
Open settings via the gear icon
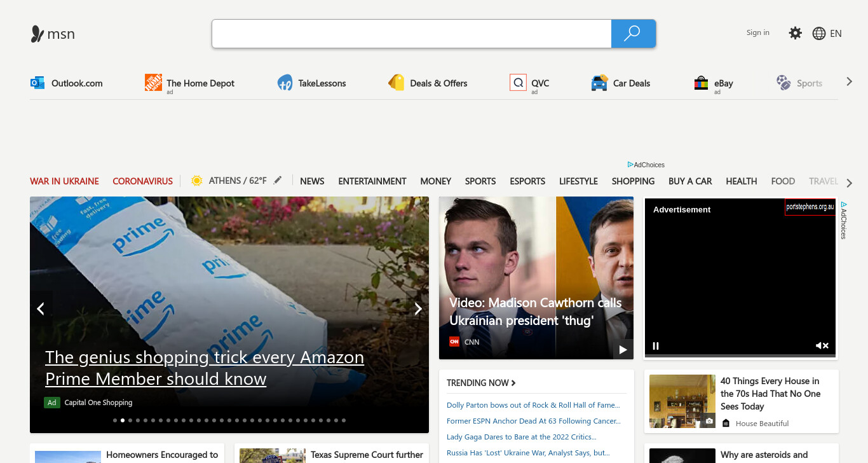click(795, 33)
